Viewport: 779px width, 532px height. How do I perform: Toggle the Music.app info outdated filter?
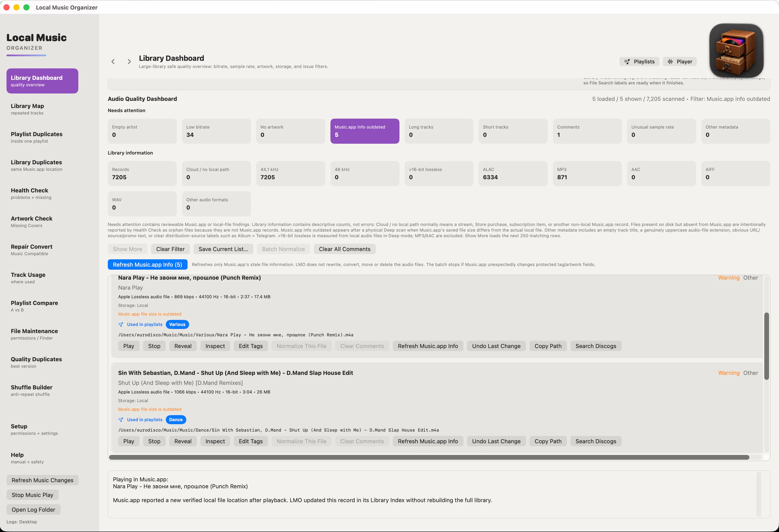coord(365,131)
